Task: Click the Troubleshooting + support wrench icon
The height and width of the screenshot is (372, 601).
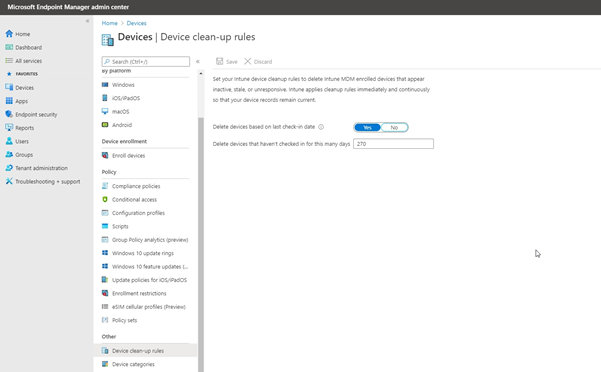Action: [9, 181]
